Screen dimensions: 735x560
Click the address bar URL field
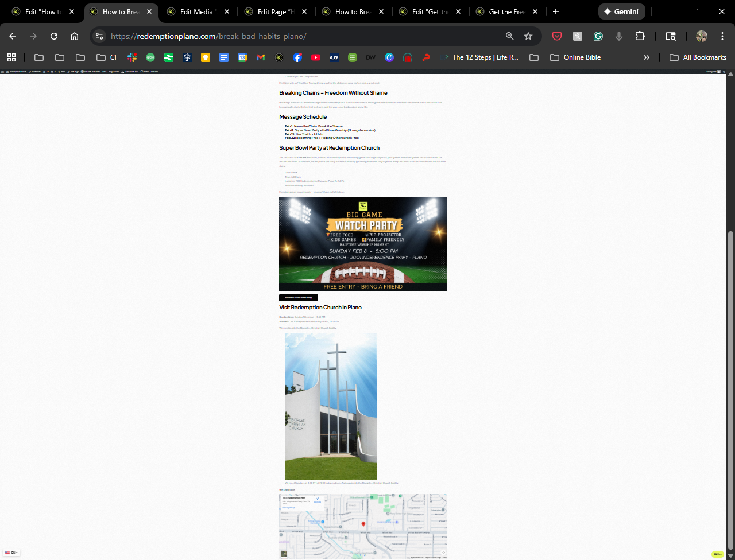coord(304,36)
